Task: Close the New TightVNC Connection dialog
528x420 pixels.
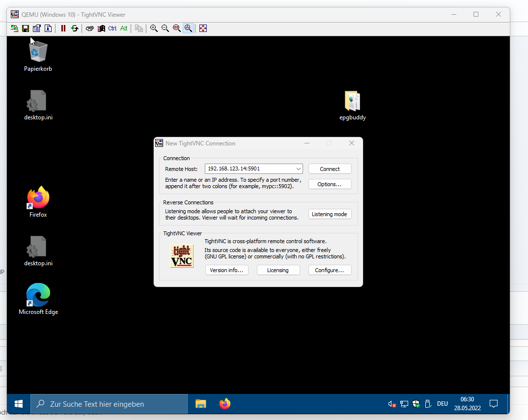Action: coord(352,143)
